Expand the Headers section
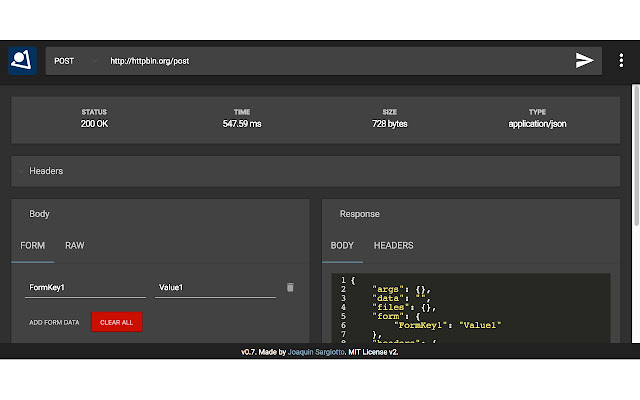The height and width of the screenshot is (400, 640). (46, 171)
